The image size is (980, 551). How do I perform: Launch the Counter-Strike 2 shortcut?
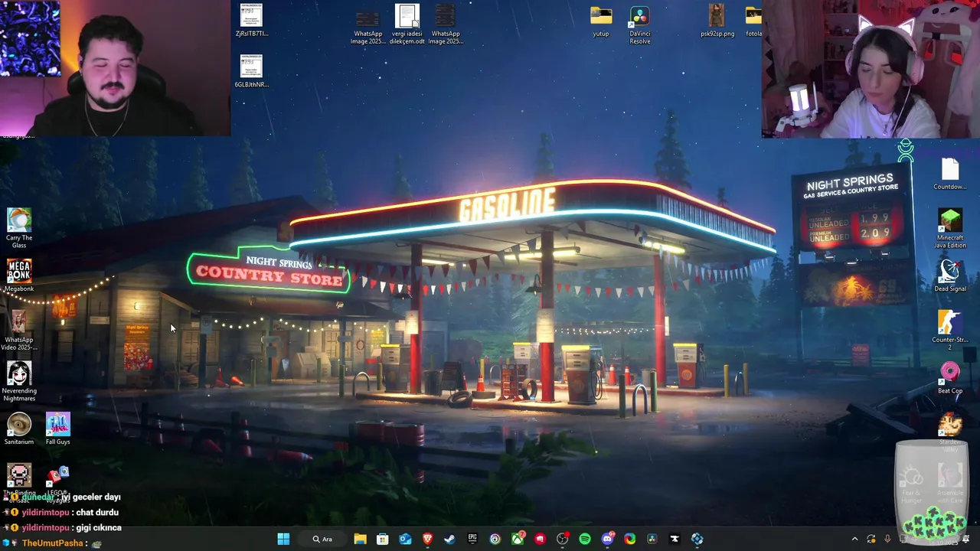[950, 331]
